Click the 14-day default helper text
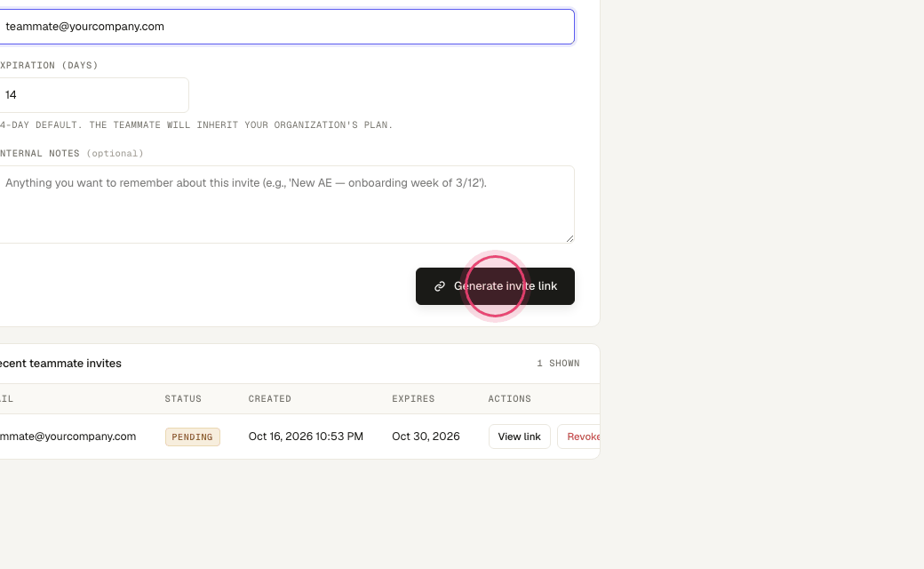Screen dimensions: 924x569 (196, 125)
